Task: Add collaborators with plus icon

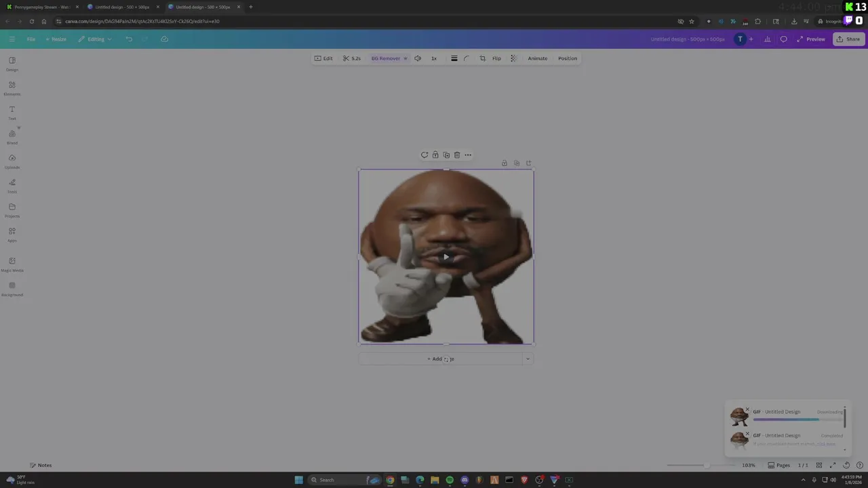Action: click(751, 39)
